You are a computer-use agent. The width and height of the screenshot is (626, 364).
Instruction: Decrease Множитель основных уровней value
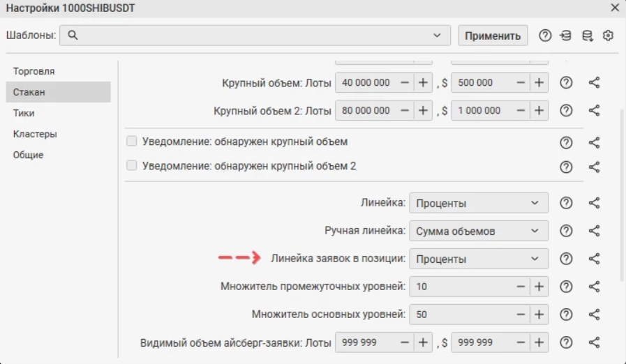(x=521, y=314)
